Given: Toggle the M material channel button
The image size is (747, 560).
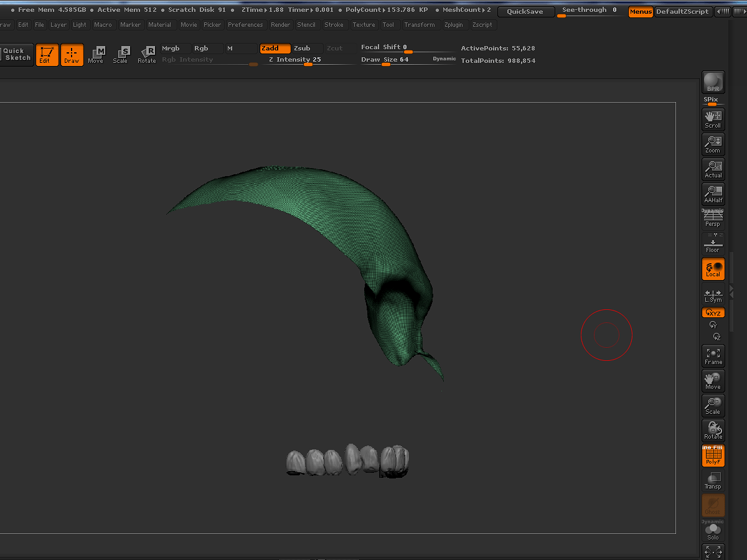Looking at the screenshot, I should [x=240, y=49].
